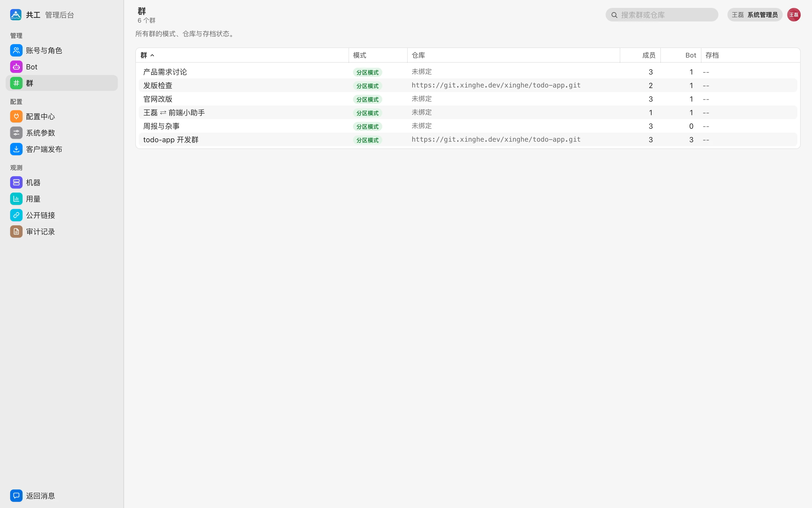This screenshot has height=508, width=812.
Task: Click 未绑定 in 官网改版 row
Action: point(422,99)
